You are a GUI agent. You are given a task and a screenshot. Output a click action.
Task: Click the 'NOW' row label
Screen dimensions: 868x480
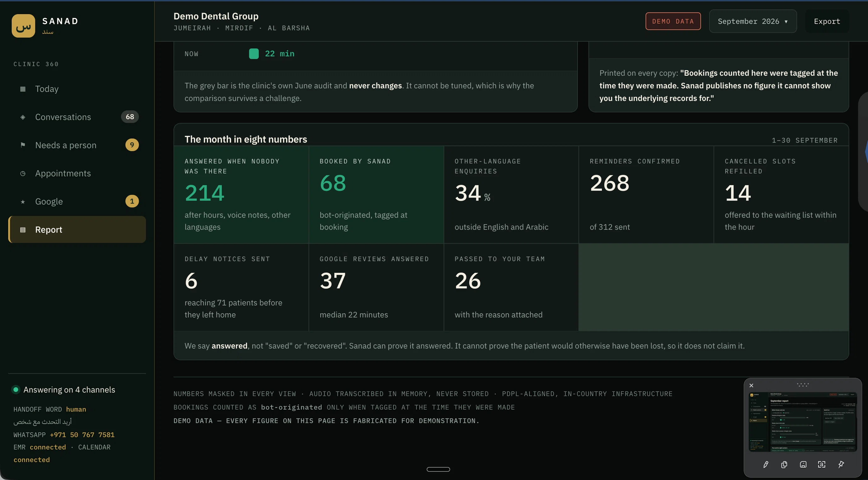click(x=191, y=54)
